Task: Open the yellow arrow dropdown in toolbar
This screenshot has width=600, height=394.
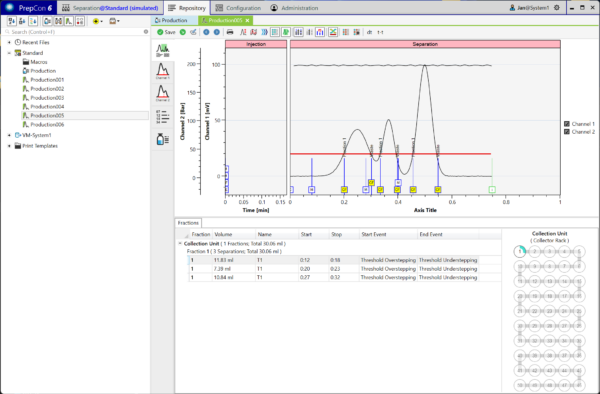Action: pyautogui.click(x=97, y=21)
